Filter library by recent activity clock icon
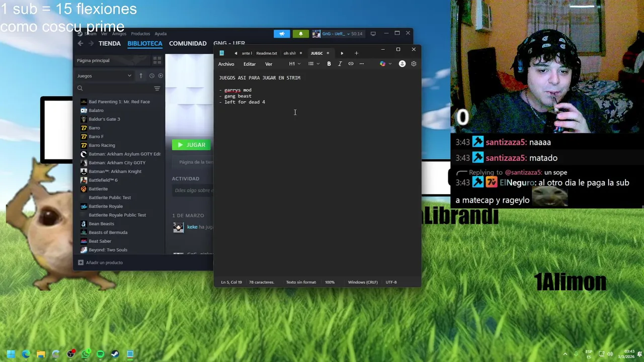The height and width of the screenshot is (362, 644). click(151, 76)
